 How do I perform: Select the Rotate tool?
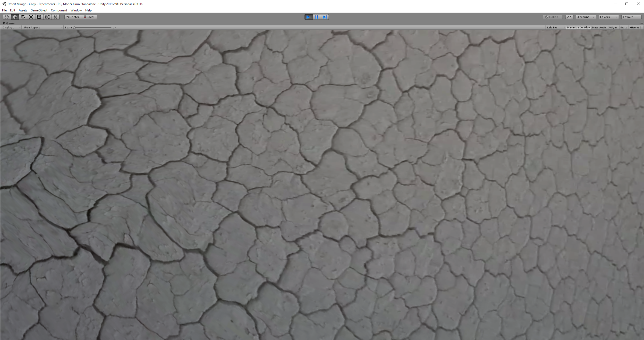point(23,17)
